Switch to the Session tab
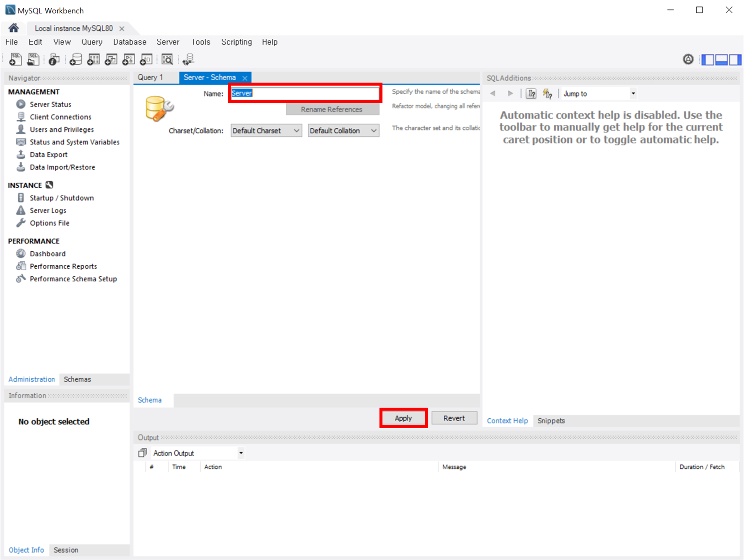This screenshot has height=560, width=744. pos(66,550)
